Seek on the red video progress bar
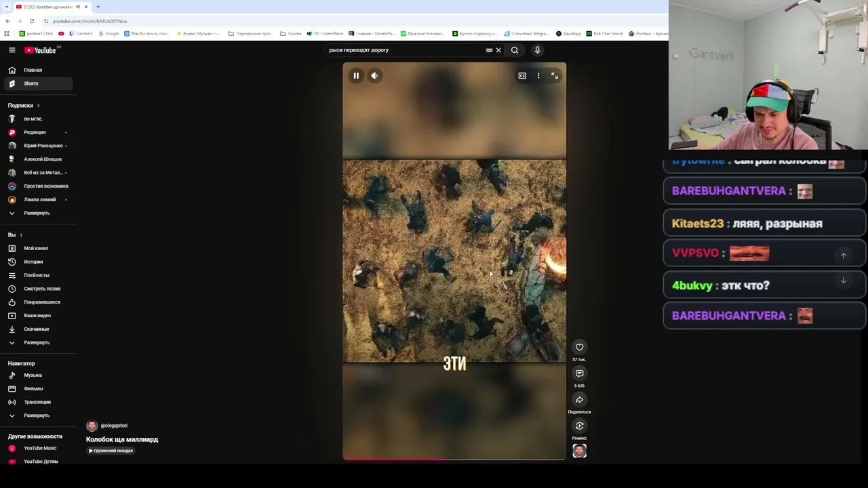The height and width of the screenshot is (488, 868). [454, 459]
